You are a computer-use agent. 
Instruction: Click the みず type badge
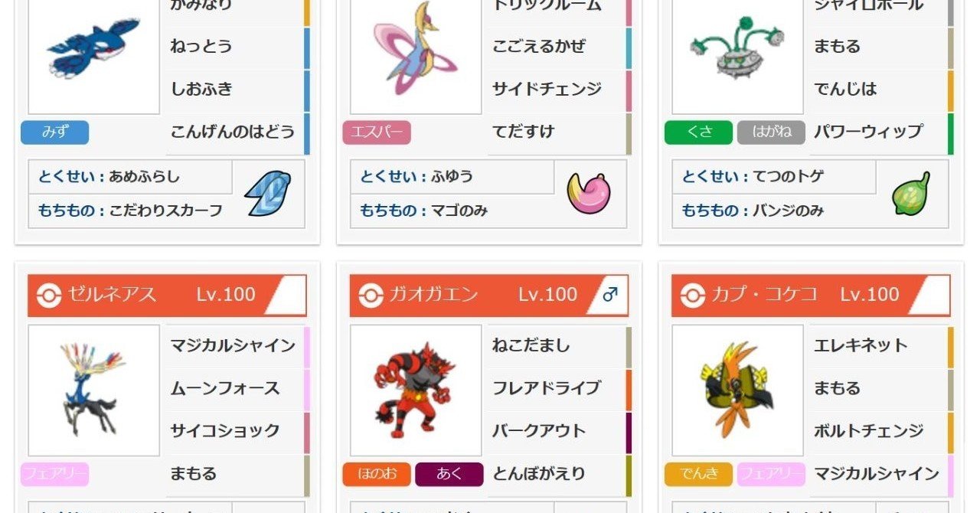54,132
